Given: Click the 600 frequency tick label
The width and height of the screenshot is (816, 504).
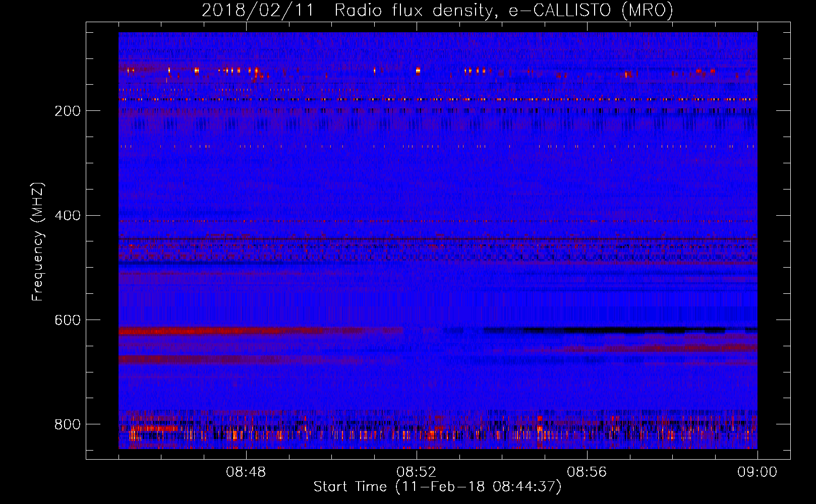Looking at the screenshot, I should point(68,320).
